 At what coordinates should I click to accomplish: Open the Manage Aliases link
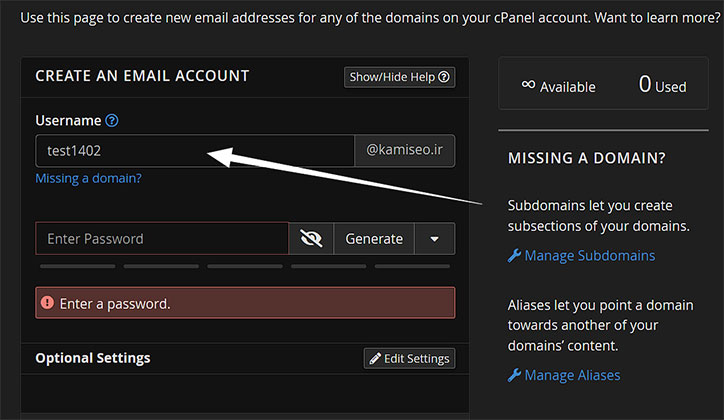573,375
